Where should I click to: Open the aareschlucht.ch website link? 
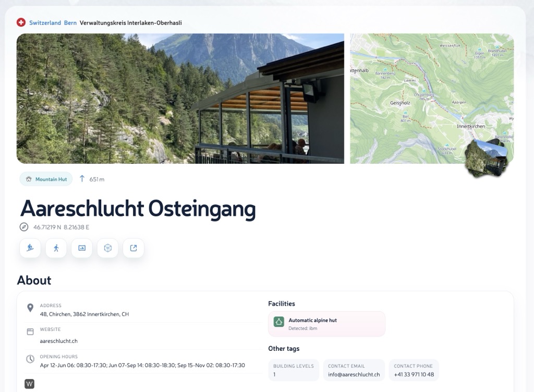click(x=58, y=341)
